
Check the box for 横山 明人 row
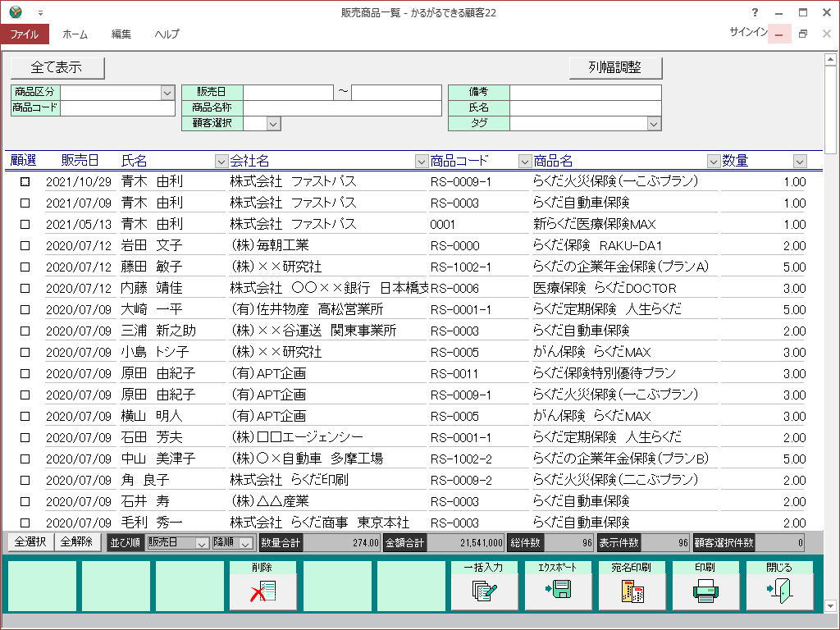[25, 416]
